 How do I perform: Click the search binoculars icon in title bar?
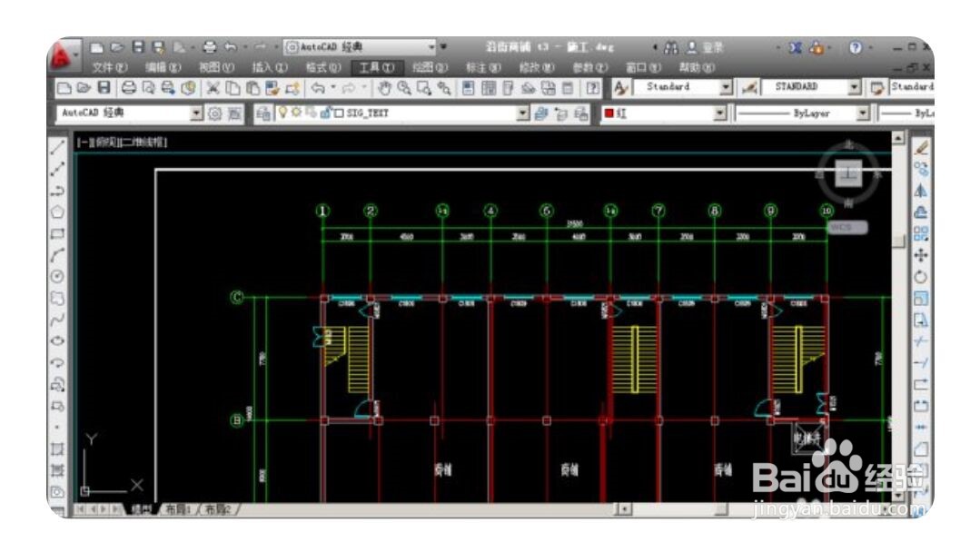[670, 47]
